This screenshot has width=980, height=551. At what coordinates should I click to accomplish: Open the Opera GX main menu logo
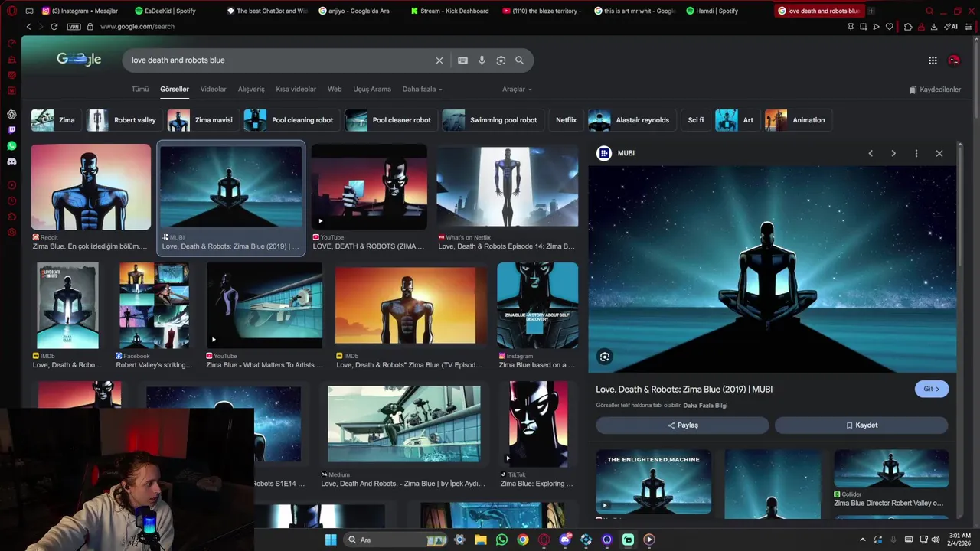coord(11,11)
